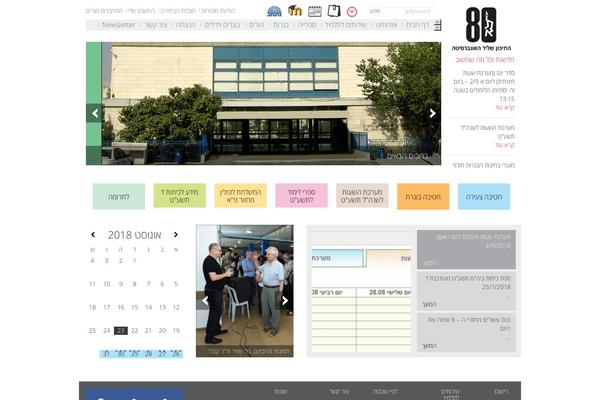The width and height of the screenshot is (600, 400).
Task: Click the site map icon beside menu
Action: tap(437, 25)
